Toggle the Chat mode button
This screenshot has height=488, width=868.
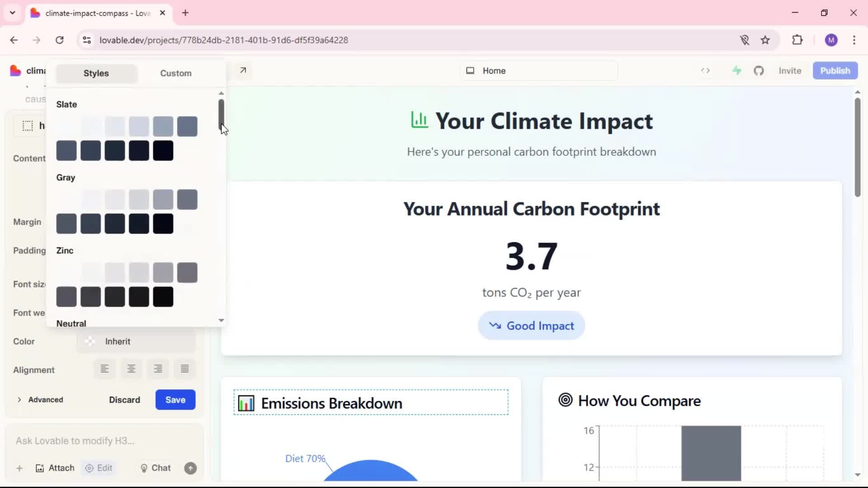(x=156, y=468)
